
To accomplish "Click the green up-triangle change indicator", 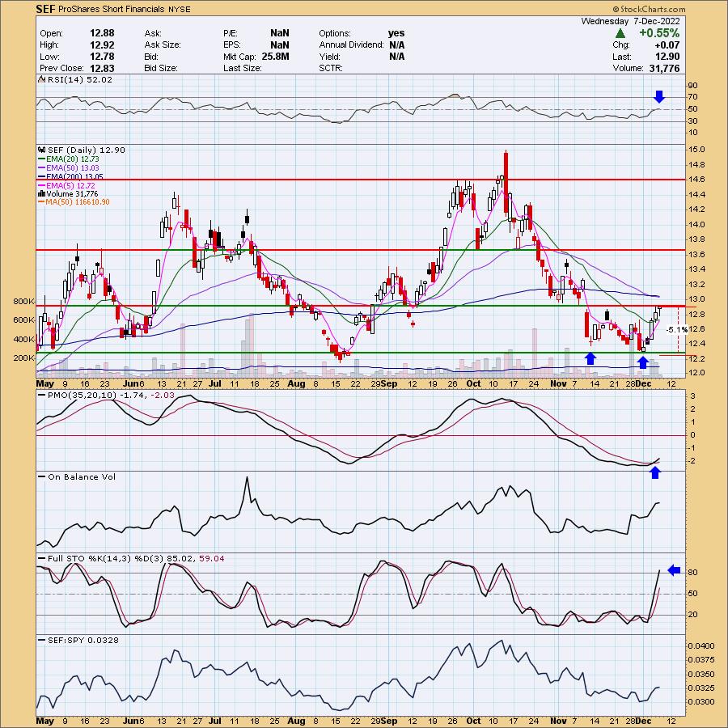I will 620,33.
